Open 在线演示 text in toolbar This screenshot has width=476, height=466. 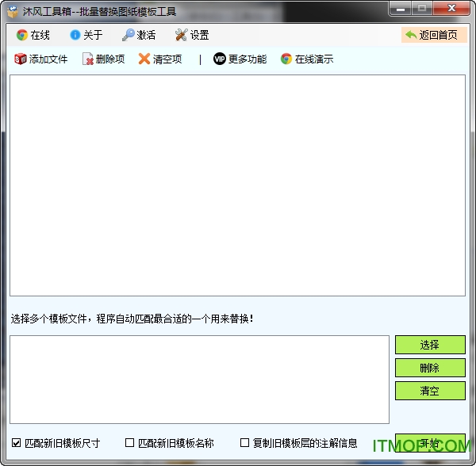click(314, 59)
